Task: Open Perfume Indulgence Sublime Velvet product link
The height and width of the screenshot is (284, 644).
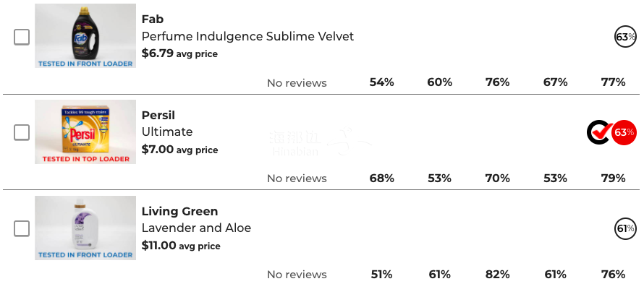Action: coord(247,37)
